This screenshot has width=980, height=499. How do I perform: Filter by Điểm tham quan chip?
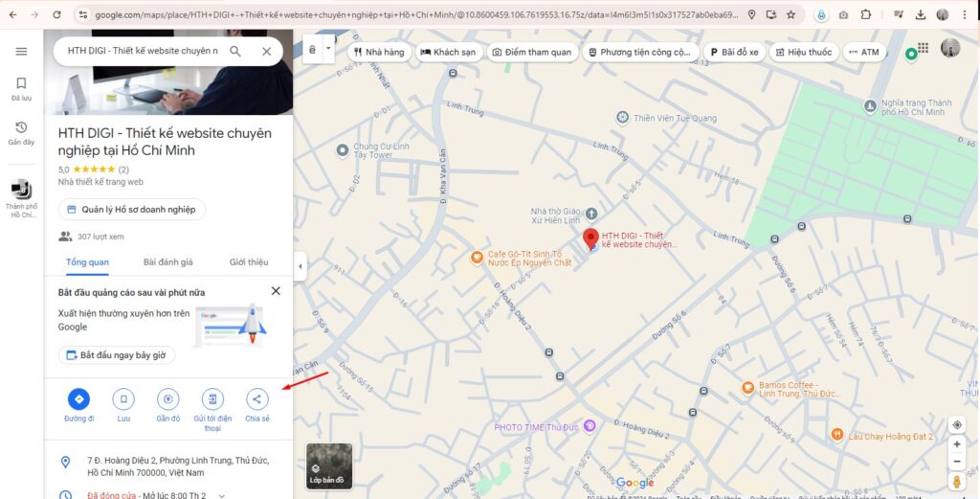(532, 52)
